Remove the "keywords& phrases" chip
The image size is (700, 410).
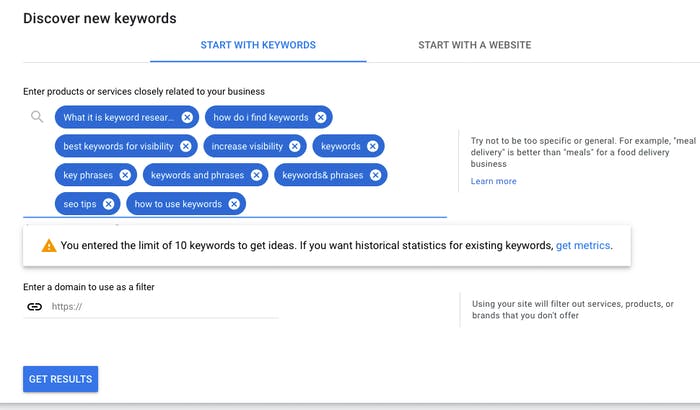[x=375, y=175]
